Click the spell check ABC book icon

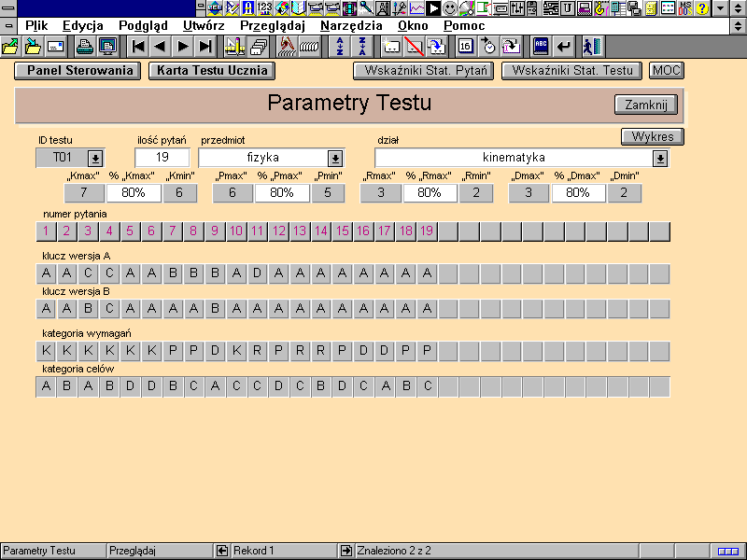(x=541, y=46)
